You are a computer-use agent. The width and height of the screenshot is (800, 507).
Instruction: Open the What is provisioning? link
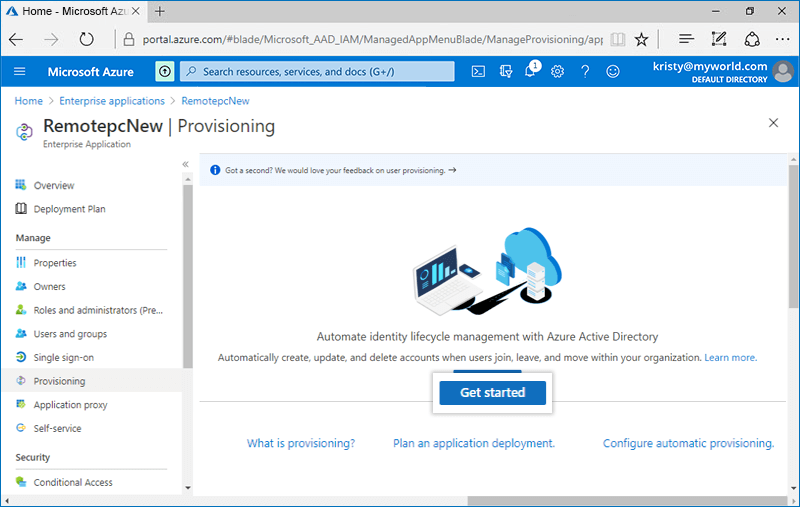point(301,443)
